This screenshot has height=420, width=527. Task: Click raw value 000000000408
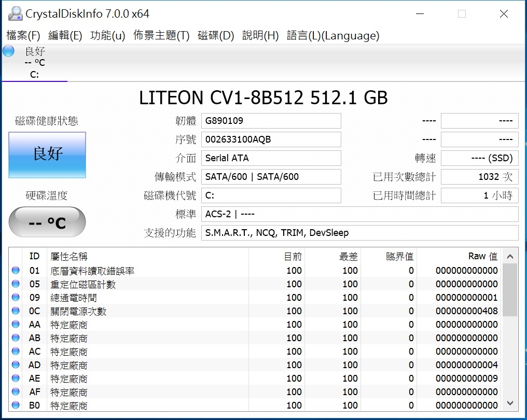(x=466, y=311)
